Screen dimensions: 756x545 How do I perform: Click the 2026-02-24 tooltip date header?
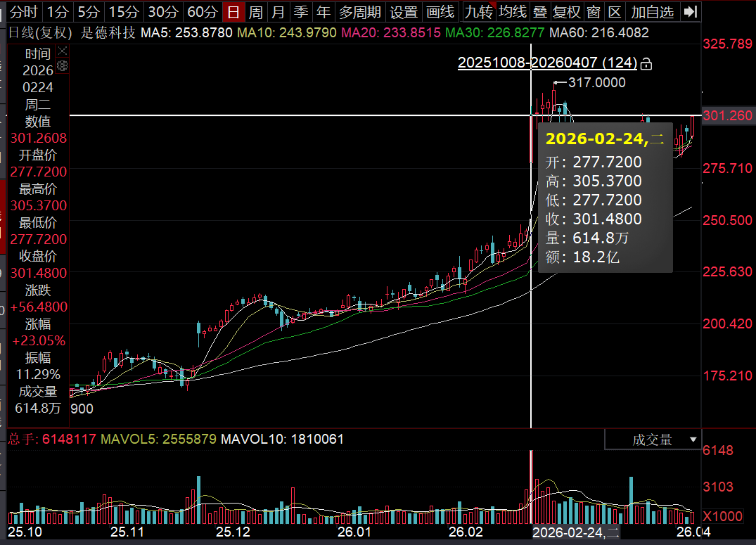coord(605,139)
